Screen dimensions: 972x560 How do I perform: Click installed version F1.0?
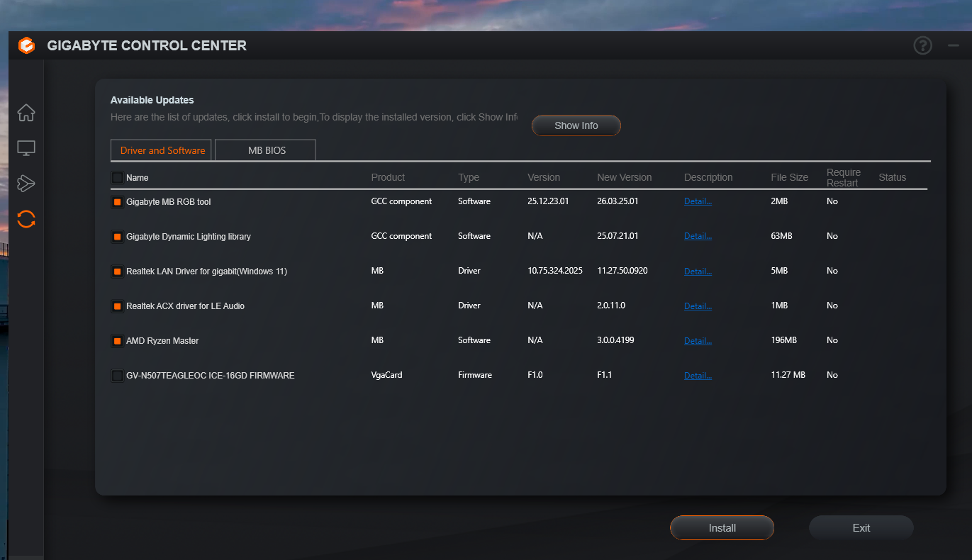pyautogui.click(x=535, y=375)
